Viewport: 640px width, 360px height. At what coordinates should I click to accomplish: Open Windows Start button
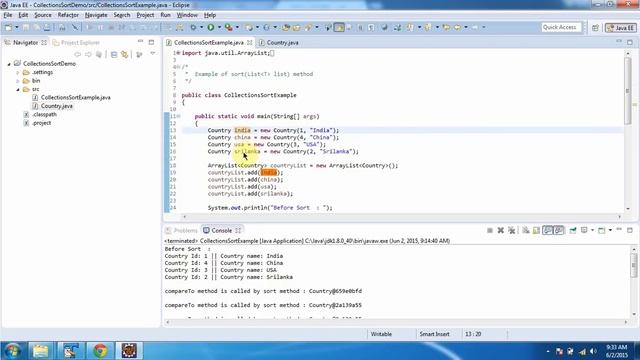pos(12,351)
